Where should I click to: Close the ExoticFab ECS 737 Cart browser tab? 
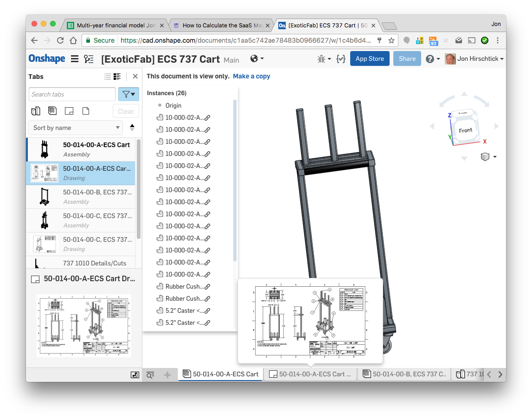(x=373, y=26)
